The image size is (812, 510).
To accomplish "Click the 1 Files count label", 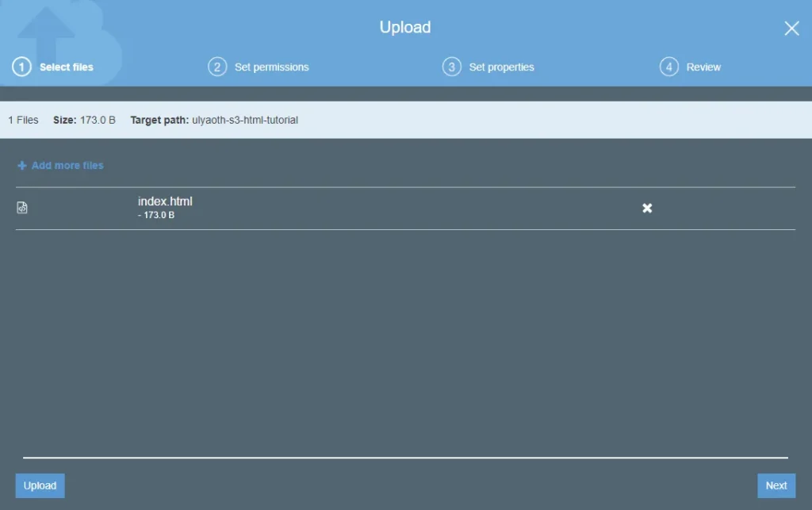I will (x=23, y=121).
